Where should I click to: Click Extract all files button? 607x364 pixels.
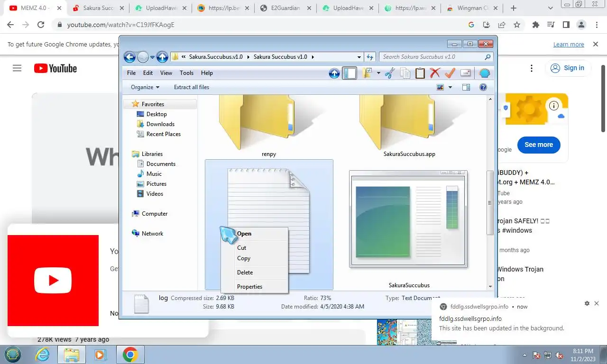[x=192, y=87]
